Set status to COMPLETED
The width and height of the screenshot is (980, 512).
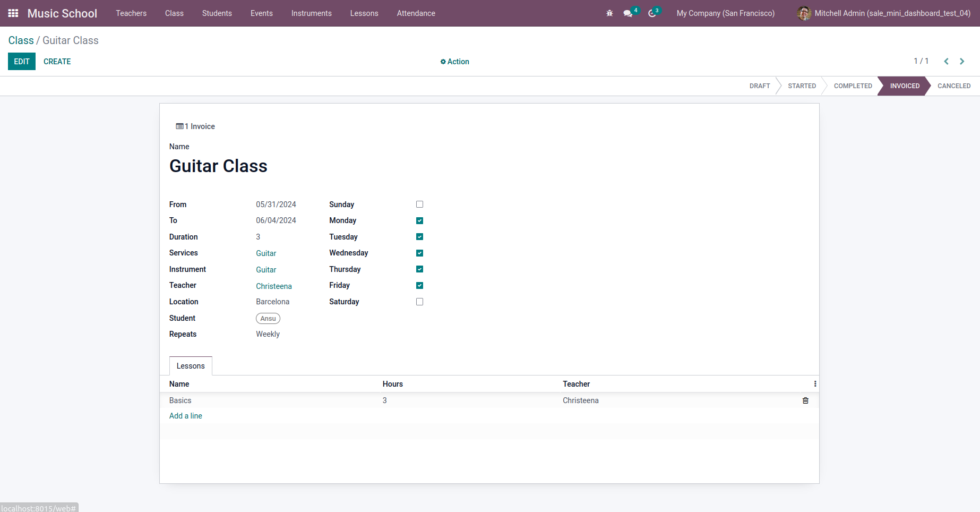(x=853, y=86)
